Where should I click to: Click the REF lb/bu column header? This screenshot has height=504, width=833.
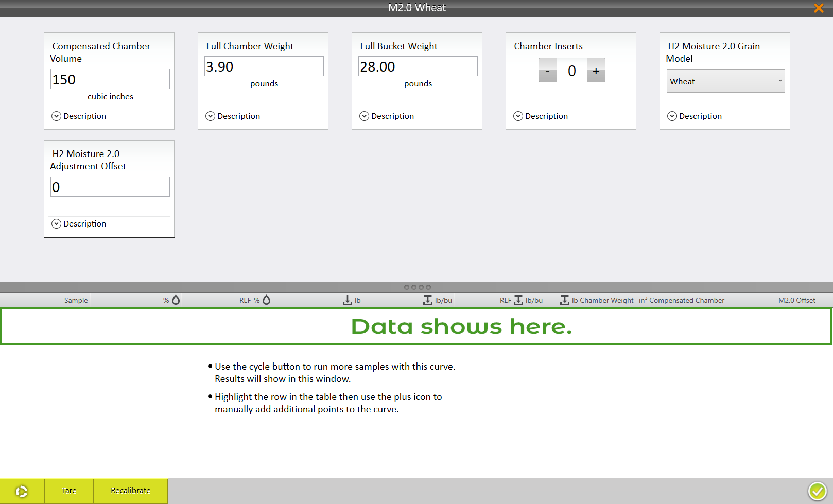(x=521, y=300)
